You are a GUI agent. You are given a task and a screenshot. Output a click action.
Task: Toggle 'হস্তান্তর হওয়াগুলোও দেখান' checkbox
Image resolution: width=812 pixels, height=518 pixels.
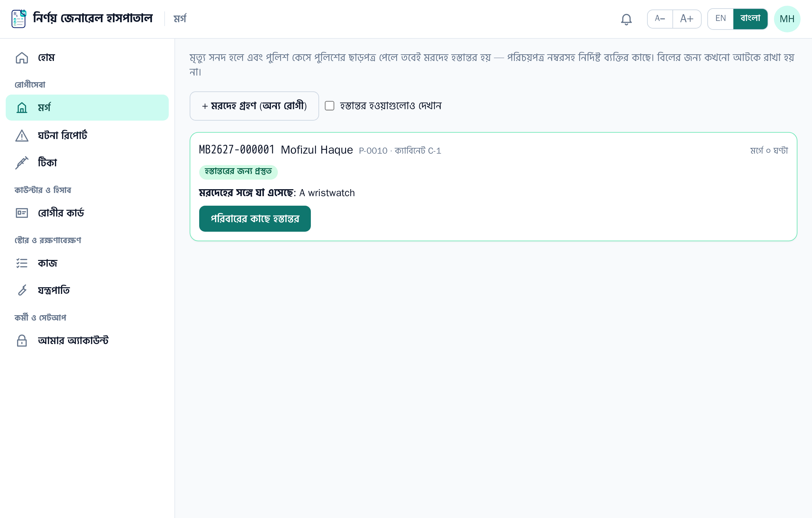point(330,106)
